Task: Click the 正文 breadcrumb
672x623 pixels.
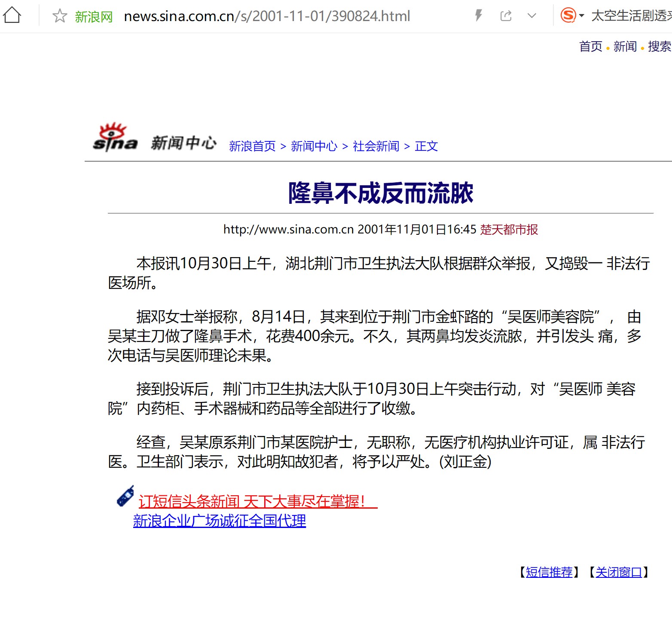Action: click(426, 146)
